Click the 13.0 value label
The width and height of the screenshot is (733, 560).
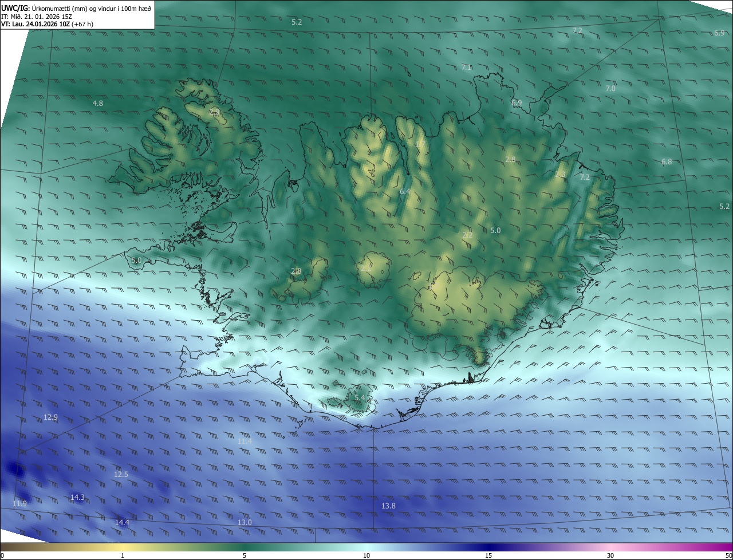tap(245, 523)
